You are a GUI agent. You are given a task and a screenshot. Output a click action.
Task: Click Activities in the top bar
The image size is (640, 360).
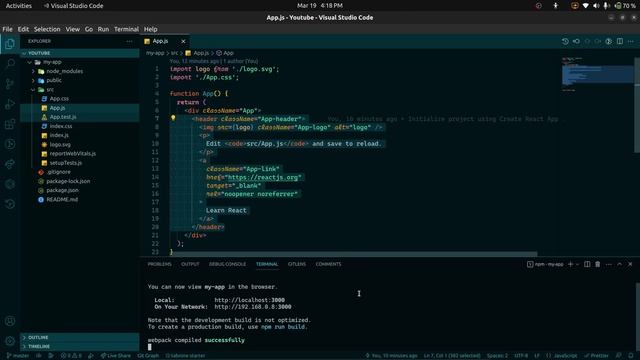[x=18, y=6]
